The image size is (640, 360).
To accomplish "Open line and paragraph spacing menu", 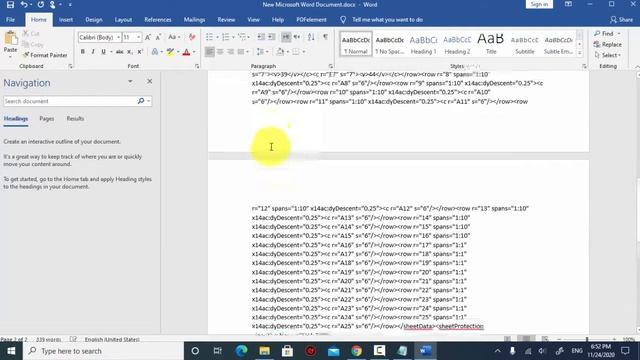I will [261, 52].
